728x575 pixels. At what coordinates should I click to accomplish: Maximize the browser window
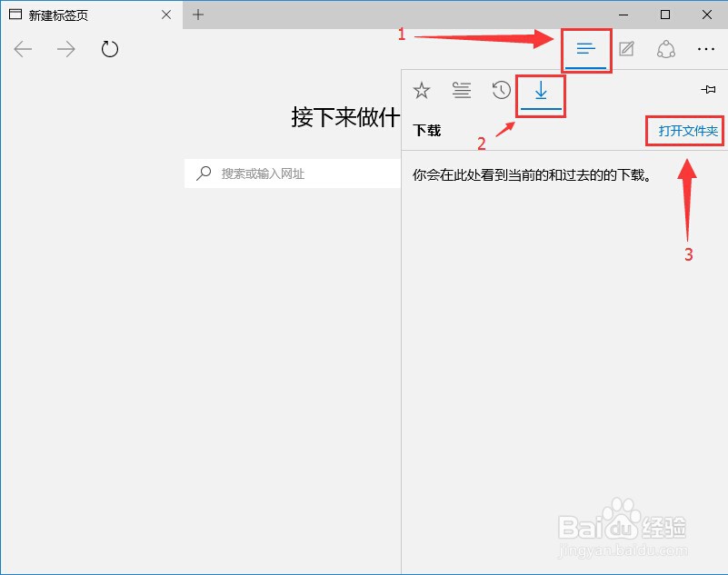(665, 15)
